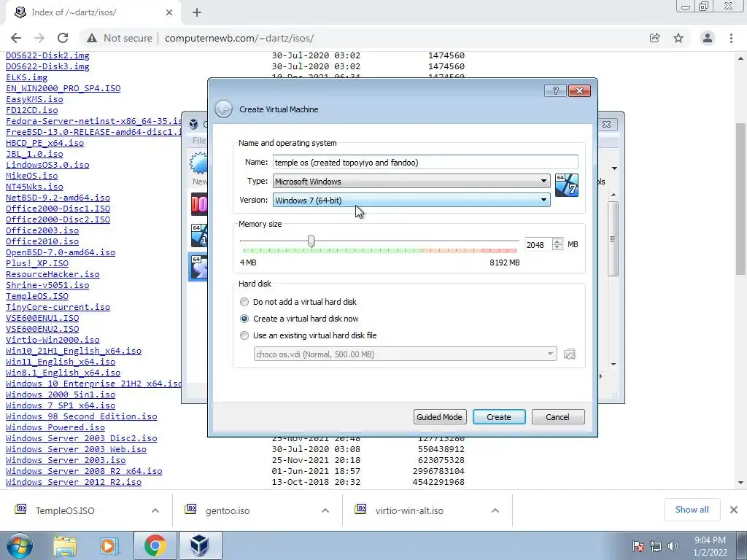Click VirtualBox icon in taskbar
747x560 pixels.
tap(199, 546)
